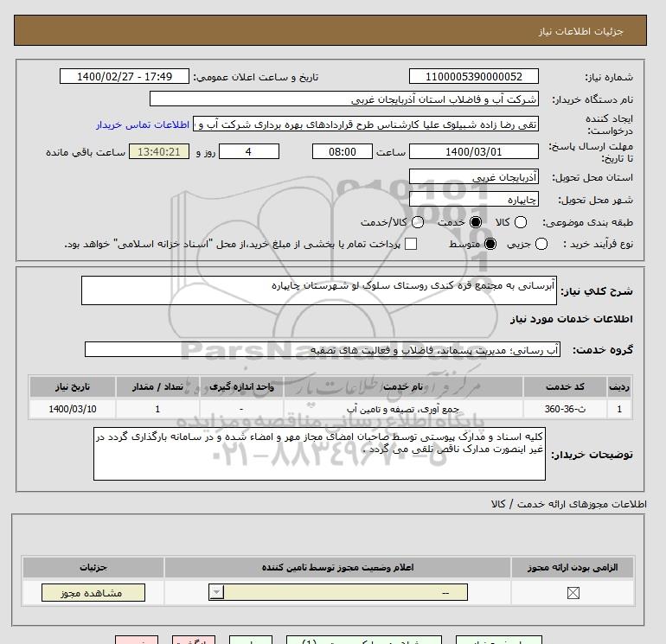
Task: Choose the جزیی purchase process option
Action: (541, 244)
